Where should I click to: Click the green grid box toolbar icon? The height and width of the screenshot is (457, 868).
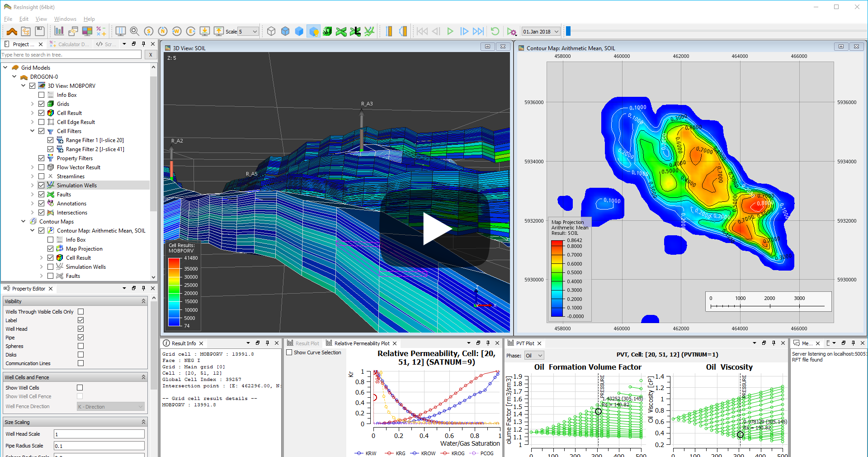click(327, 31)
